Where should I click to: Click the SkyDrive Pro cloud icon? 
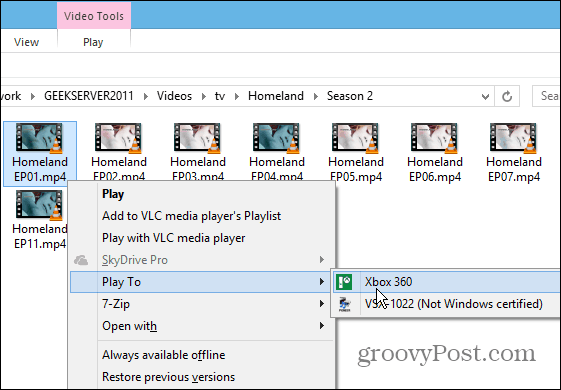[x=81, y=260]
